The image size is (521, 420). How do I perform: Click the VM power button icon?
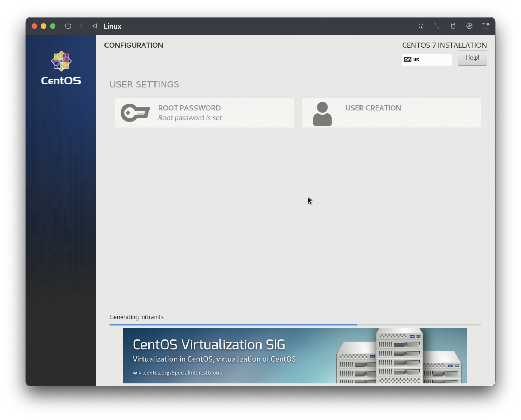point(68,26)
